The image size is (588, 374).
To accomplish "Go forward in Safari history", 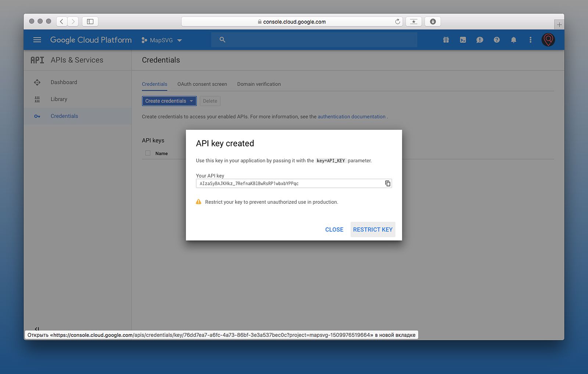I will [x=73, y=22].
